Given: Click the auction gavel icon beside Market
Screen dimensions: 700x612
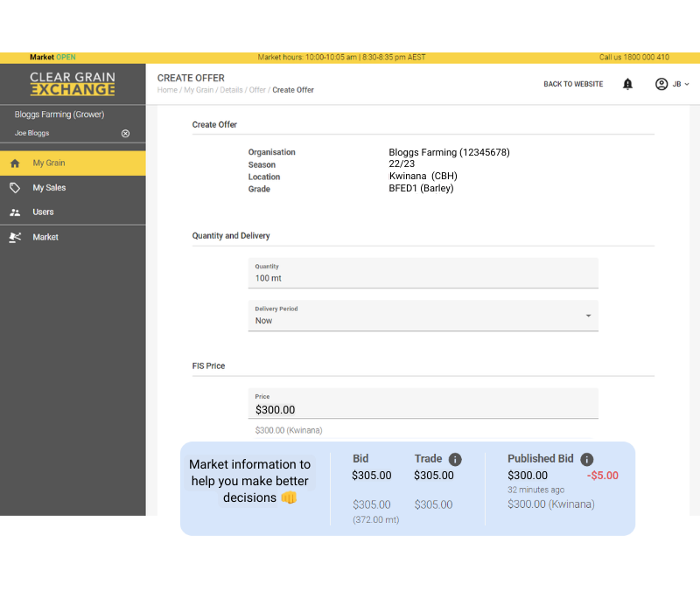Looking at the screenshot, I should coord(16,237).
